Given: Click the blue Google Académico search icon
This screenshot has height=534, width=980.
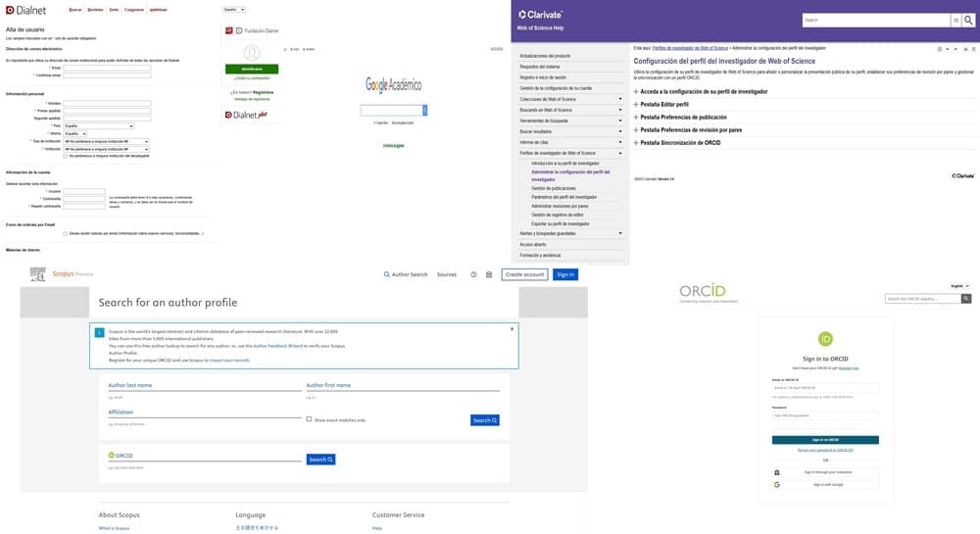Looking at the screenshot, I should 425,110.
